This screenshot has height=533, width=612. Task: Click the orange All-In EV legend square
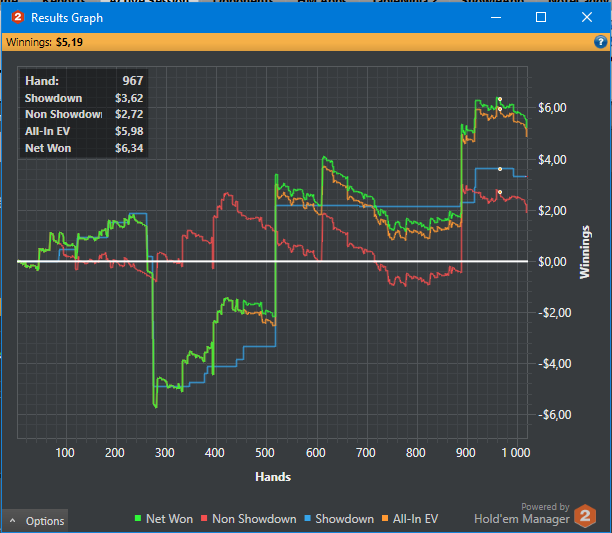click(386, 519)
